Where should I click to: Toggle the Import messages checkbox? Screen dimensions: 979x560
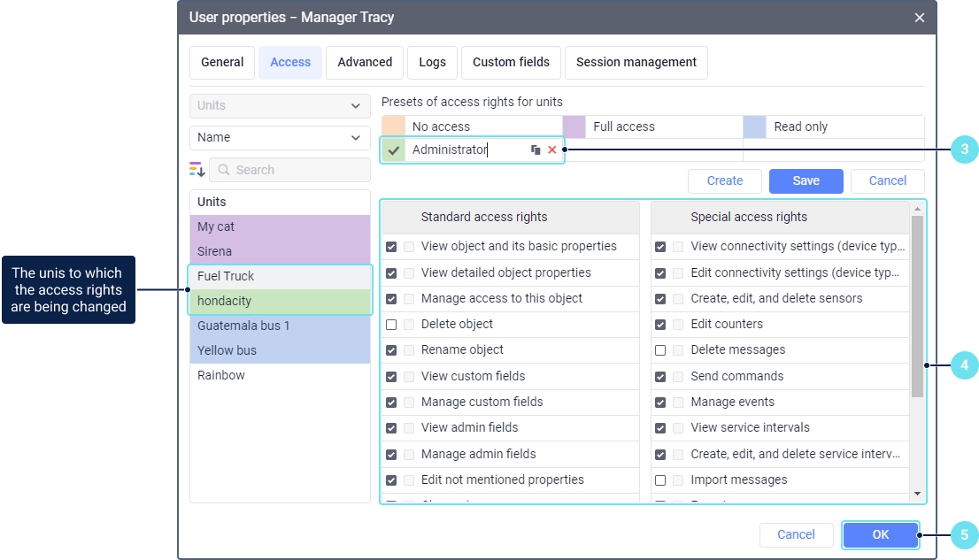pyautogui.click(x=660, y=480)
